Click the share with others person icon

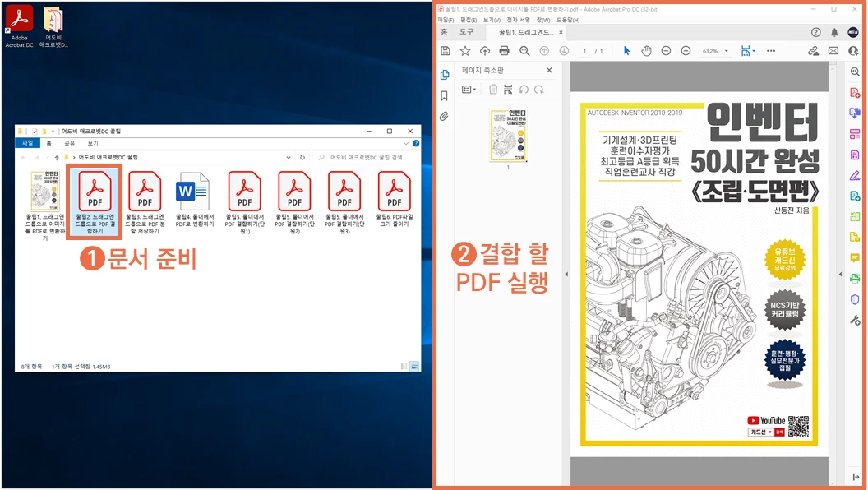pyautogui.click(x=853, y=51)
